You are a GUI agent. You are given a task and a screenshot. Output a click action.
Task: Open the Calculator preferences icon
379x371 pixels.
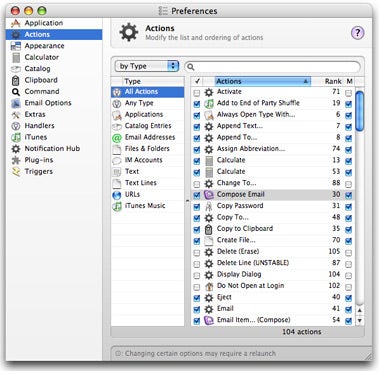(16, 57)
